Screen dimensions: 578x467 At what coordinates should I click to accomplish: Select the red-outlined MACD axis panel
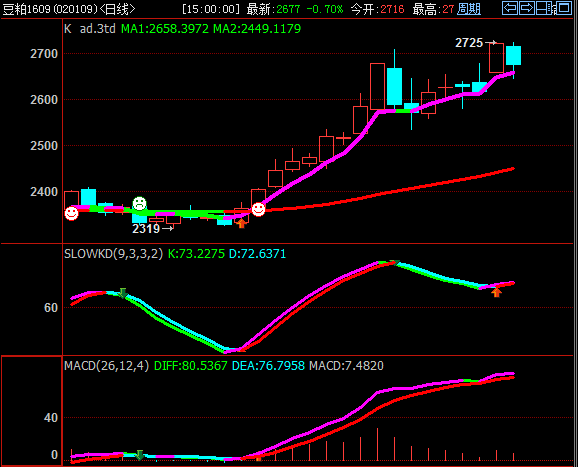click(x=31, y=411)
